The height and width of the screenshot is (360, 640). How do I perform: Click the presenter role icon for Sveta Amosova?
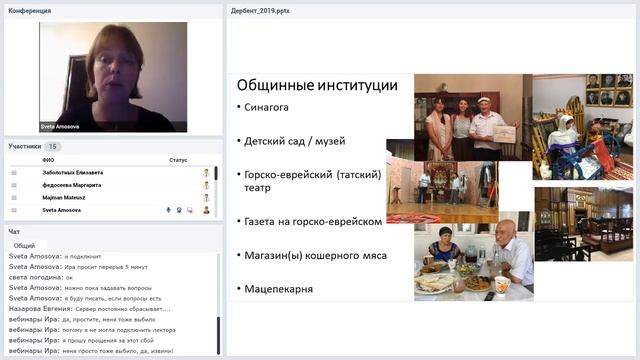[x=207, y=210]
